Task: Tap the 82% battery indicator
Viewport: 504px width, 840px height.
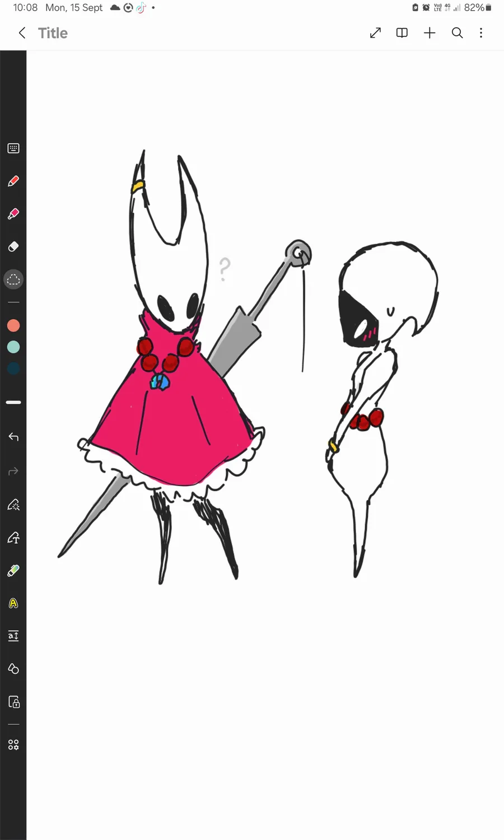Action: (478, 8)
